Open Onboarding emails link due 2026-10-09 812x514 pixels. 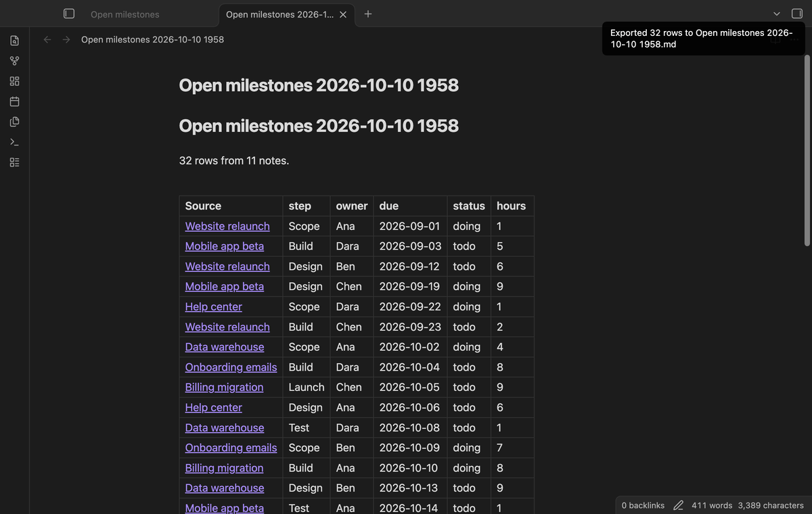[231, 448]
